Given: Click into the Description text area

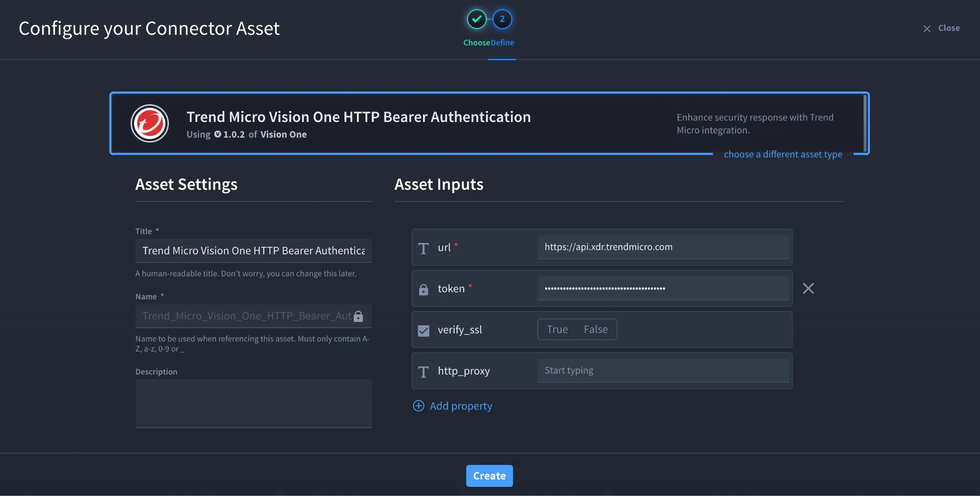Looking at the screenshot, I should click(254, 404).
